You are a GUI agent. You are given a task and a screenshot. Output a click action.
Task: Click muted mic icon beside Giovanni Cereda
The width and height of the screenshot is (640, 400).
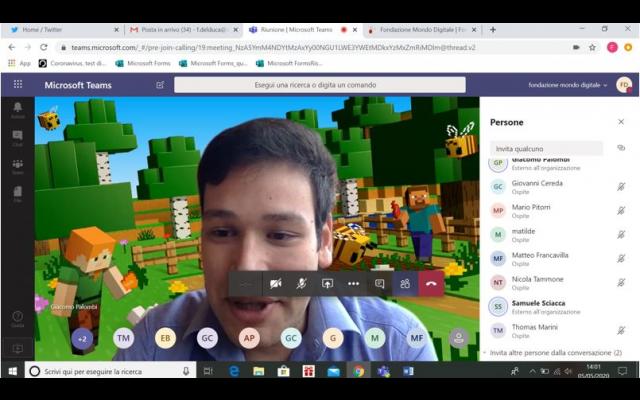point(621,187)
